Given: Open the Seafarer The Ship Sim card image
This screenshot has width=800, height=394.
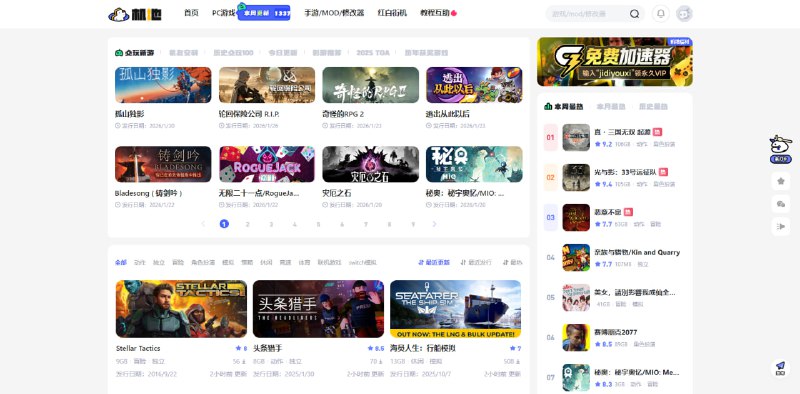Looking at the screenshot, I should [x=456, y=309].
